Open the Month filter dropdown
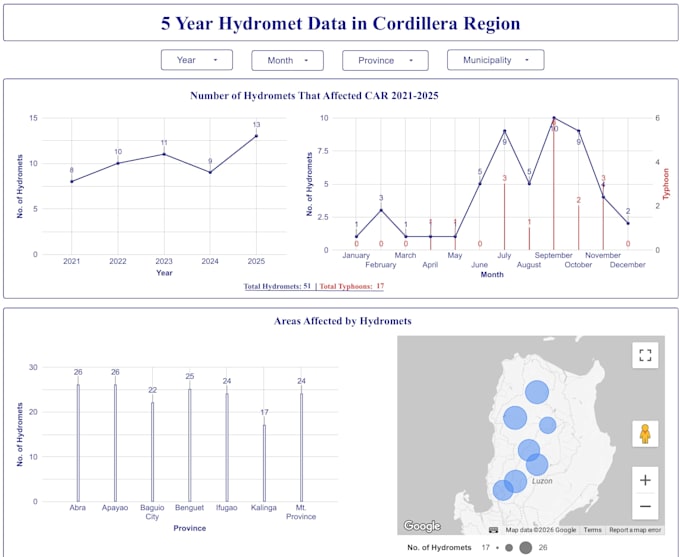Screen dimensions: 680x557 tap(287, 60)
